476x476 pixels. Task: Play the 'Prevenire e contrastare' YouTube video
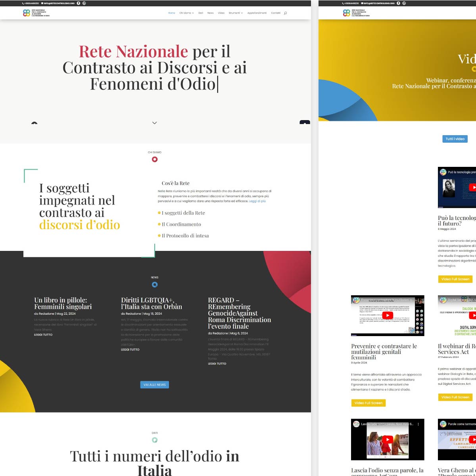click(x=388, y=315)
